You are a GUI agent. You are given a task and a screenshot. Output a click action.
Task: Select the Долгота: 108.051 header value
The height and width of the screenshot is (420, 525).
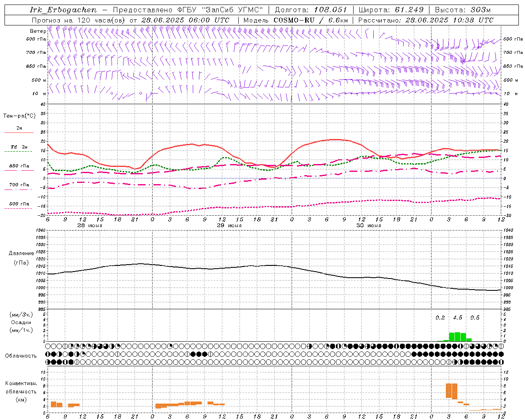click(x=311, y=10)
